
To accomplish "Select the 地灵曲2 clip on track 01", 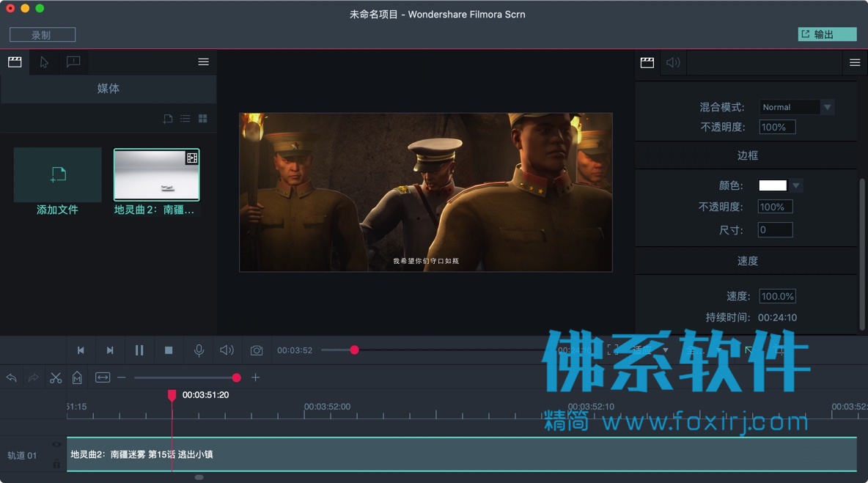I will pyautogui.click(x=462, y=454).
